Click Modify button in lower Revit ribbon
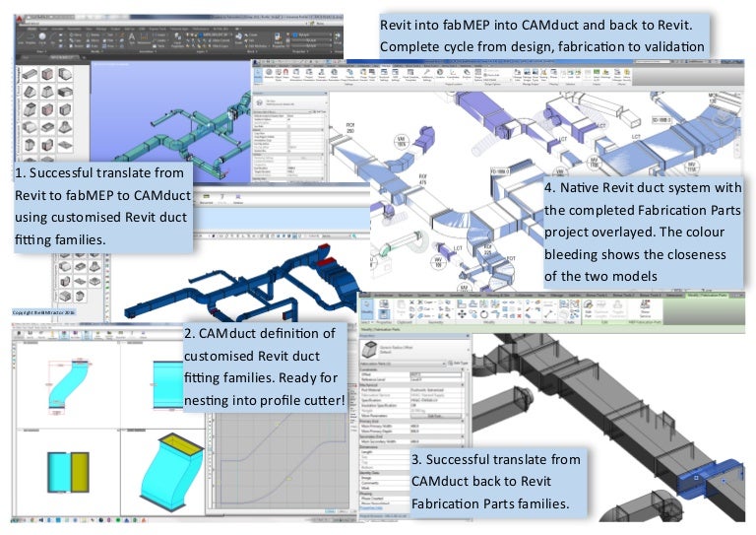Viewport: 756px width, 535px height. click(367, 308)
